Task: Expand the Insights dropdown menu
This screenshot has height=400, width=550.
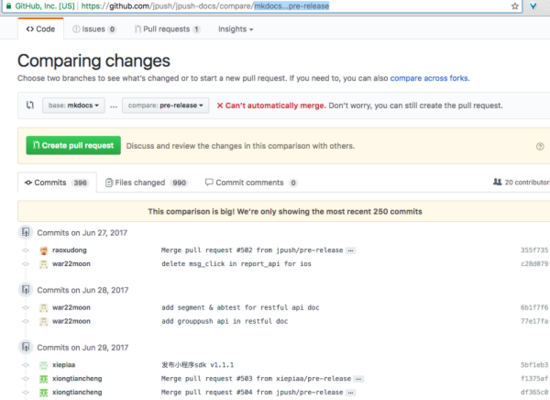Action: (235, 29)
